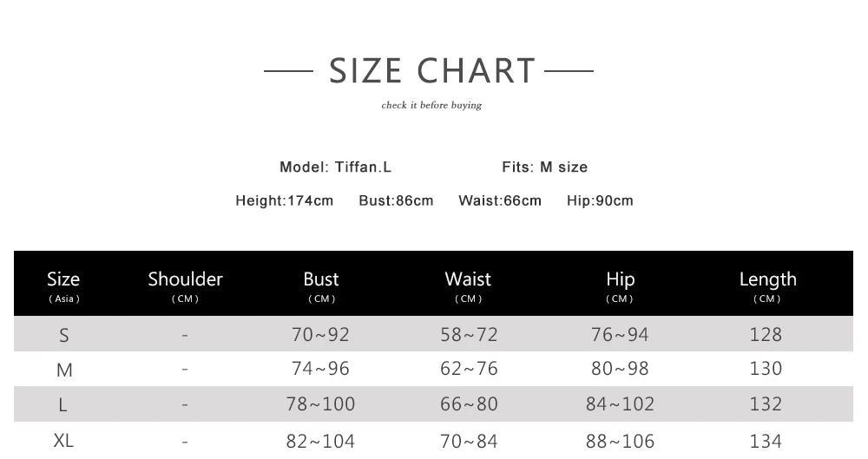Viewport: 868px width, 459px height.
Task: Click the SIZE CHART title
Action: [x=432, y=70]
